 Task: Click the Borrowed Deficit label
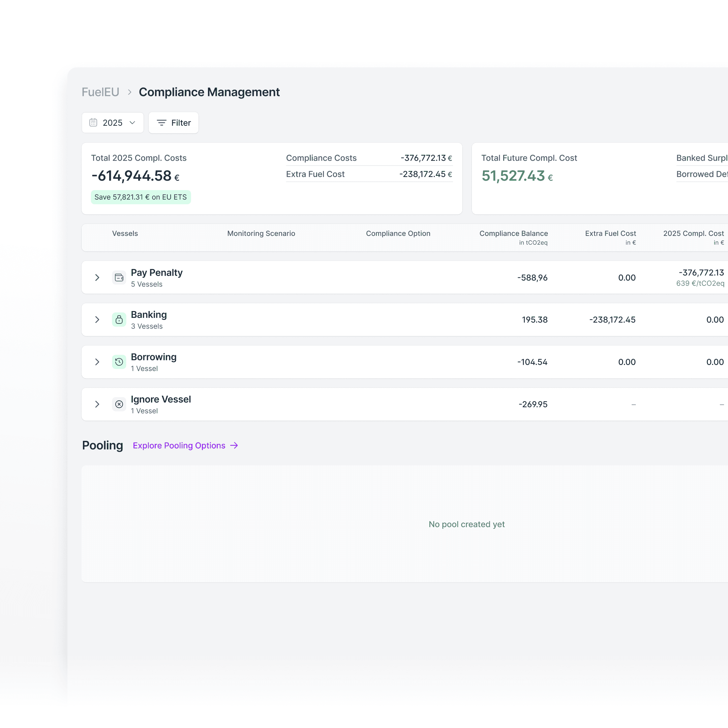(702, 174)
